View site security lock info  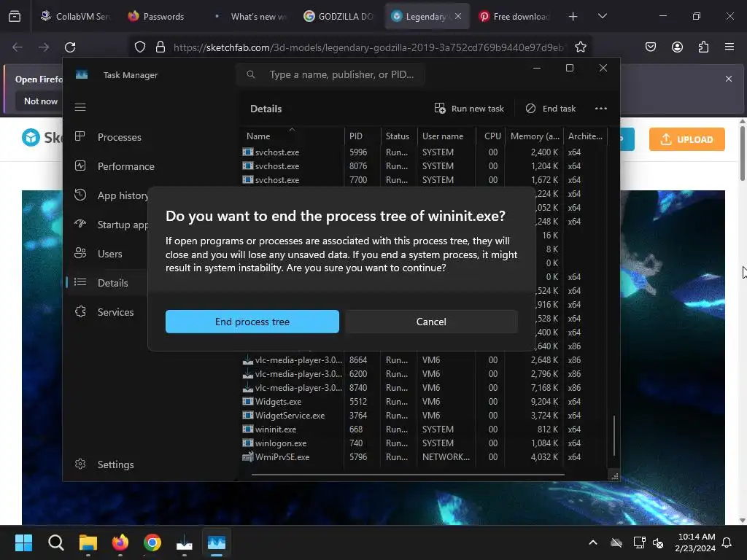(160, 47)
